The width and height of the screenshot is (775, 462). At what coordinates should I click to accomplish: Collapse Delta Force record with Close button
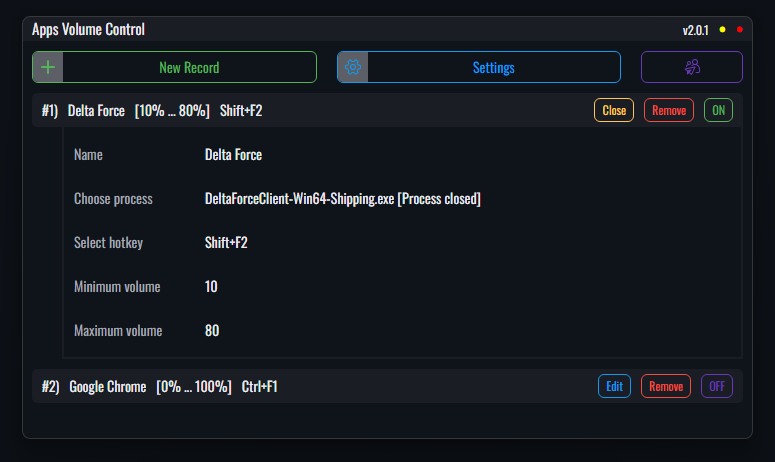[x=614, y=110]
